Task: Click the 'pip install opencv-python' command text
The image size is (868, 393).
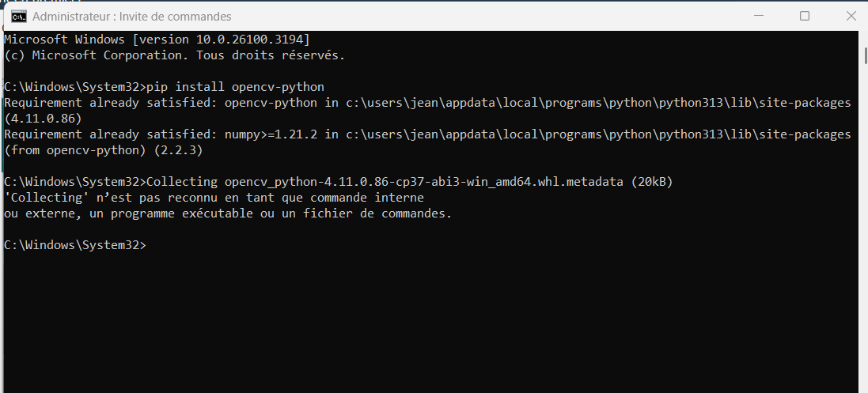Action: (x=235, y=87)
